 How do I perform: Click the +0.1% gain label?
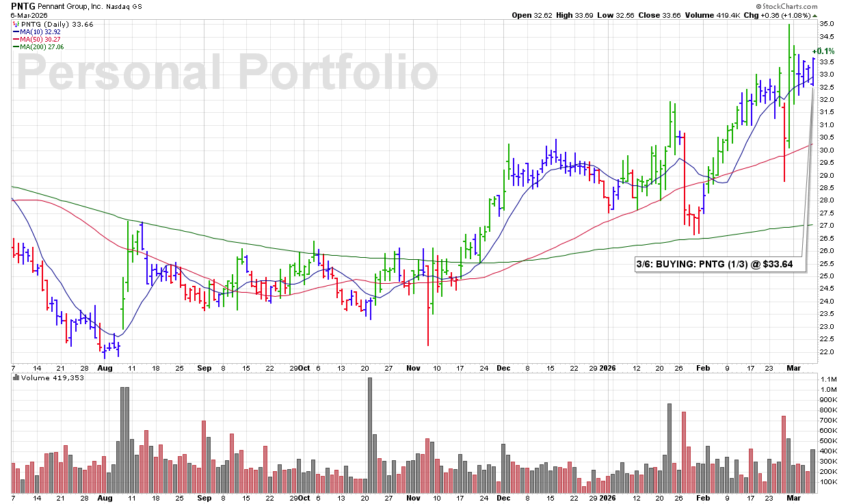823,51
